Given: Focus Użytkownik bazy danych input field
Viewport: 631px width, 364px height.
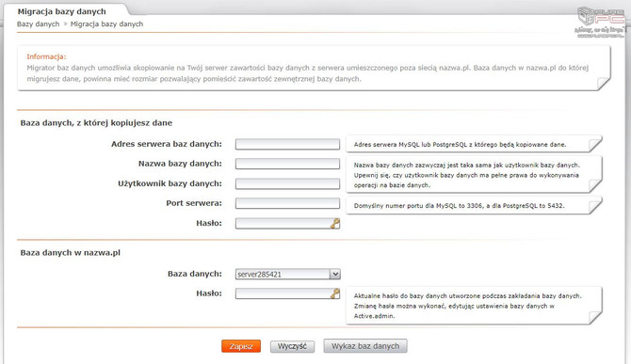Looking at the screenshot, I should click(287, 183).
